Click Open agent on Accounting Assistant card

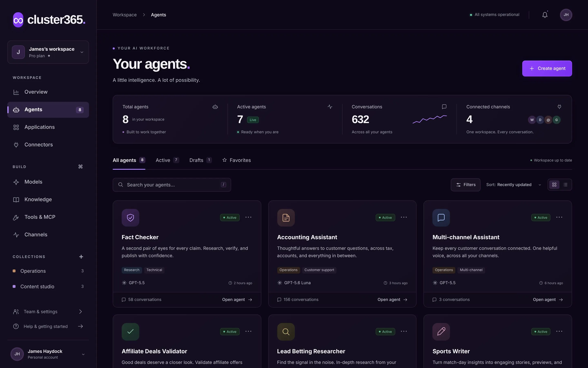(x=392, y=300)
